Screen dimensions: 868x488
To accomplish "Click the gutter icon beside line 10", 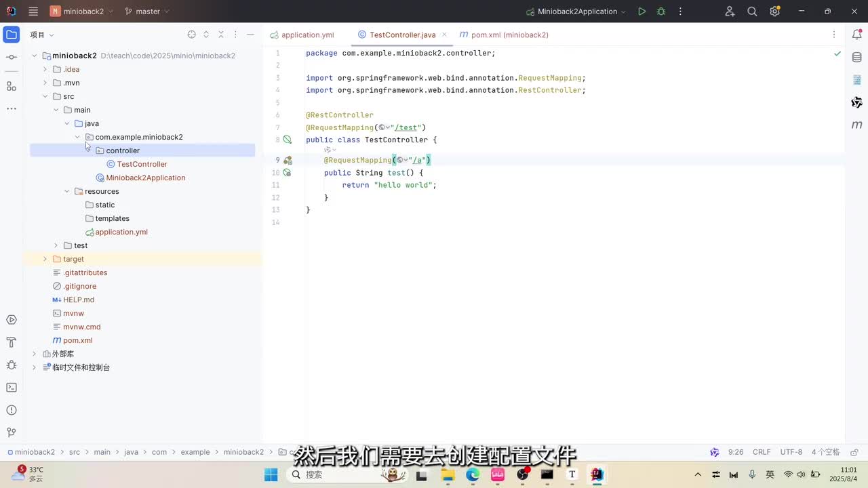I will [288, 173].
